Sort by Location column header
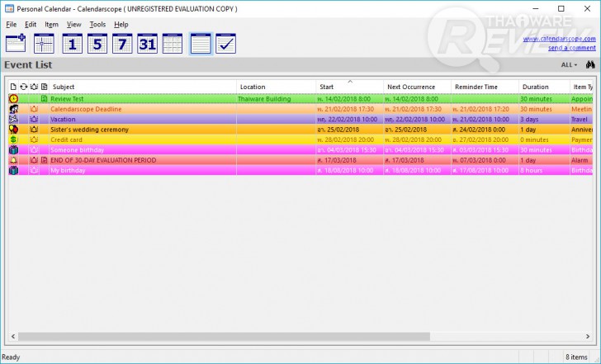Screen dimensions: 601x364 click(x=277, y=87)
